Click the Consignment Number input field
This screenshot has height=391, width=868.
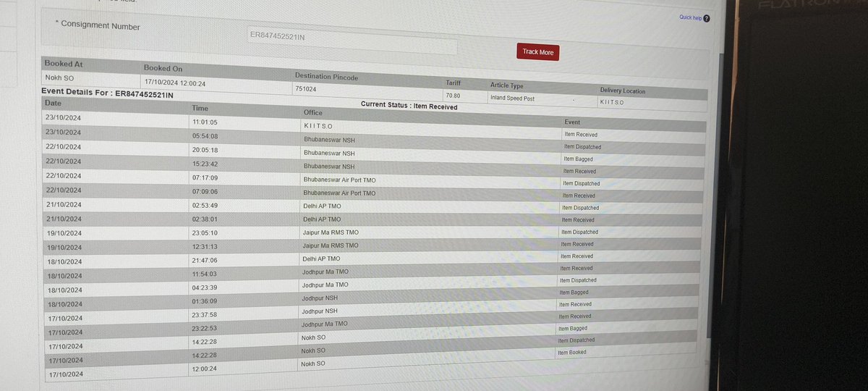pos(352,39)
